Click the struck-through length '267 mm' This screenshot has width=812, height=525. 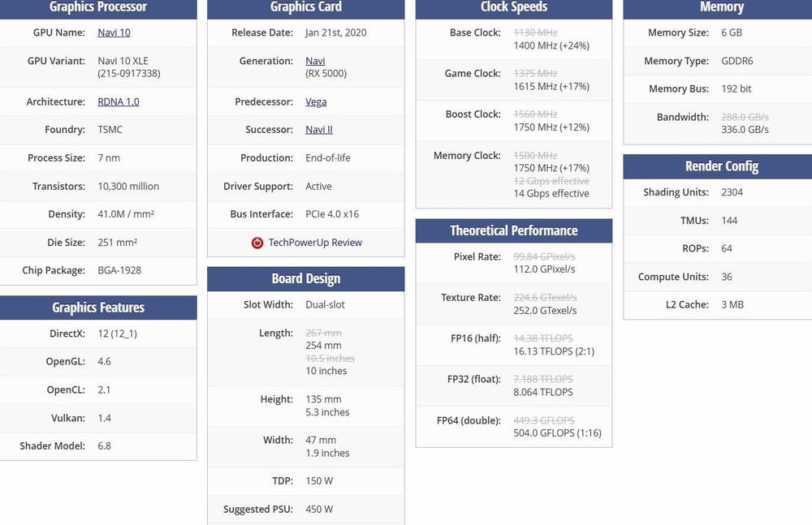[x=323, y=333]
